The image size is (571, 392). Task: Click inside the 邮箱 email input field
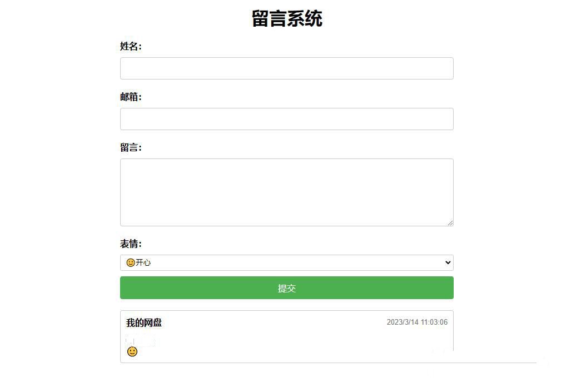pyautogui.click(x=286, y=118)
